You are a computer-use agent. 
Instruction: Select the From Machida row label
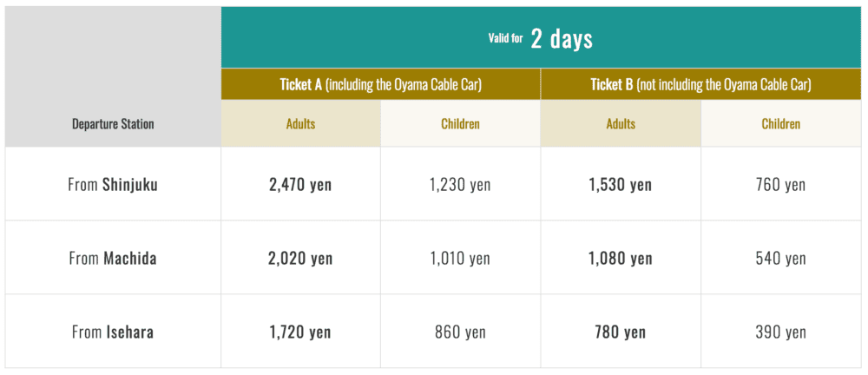[x=113, y=258]
